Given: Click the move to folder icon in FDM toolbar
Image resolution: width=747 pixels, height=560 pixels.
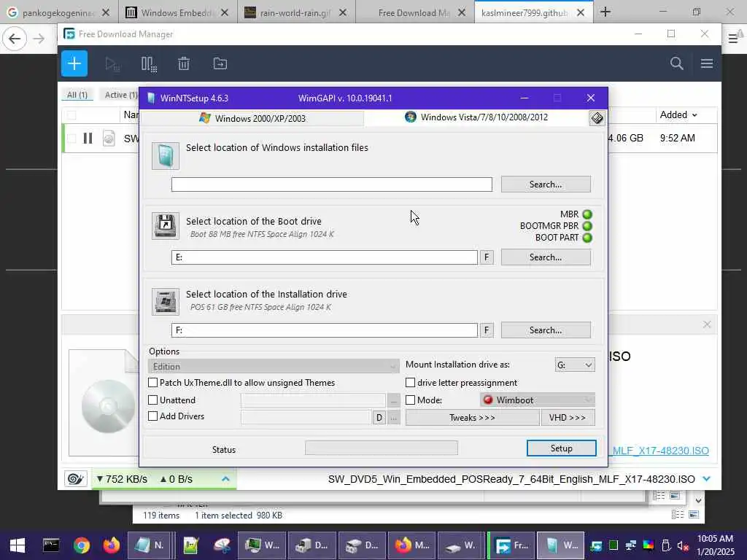Looking at the screenshot, I should pyautogui.click(x=220, y=63).
